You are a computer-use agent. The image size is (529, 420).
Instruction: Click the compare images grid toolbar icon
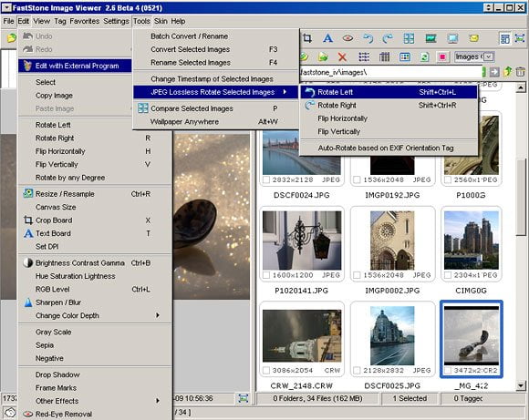click(x=409, y=38)
